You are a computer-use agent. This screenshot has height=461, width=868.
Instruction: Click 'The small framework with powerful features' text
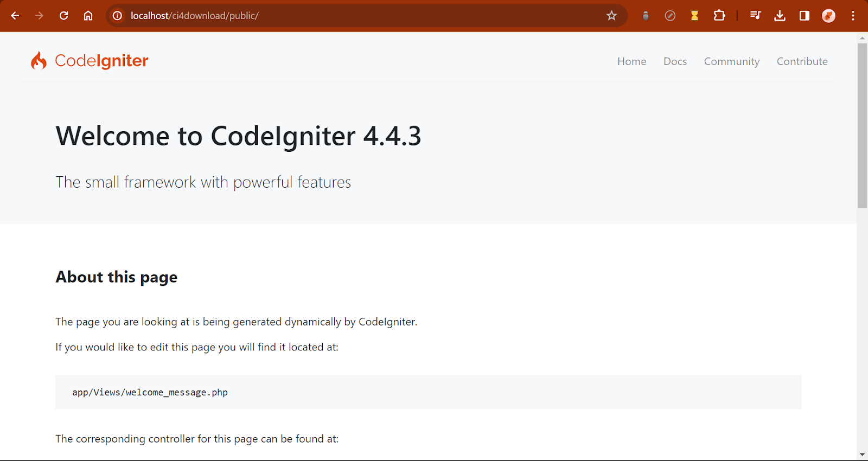(x=203, y=182)
